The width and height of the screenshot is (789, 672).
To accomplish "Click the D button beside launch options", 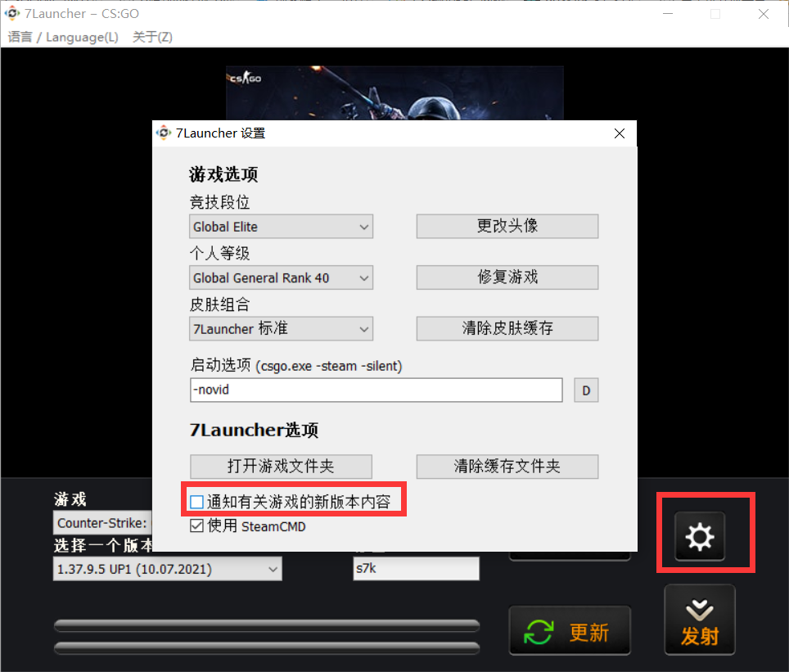I will tap(586, 390).
